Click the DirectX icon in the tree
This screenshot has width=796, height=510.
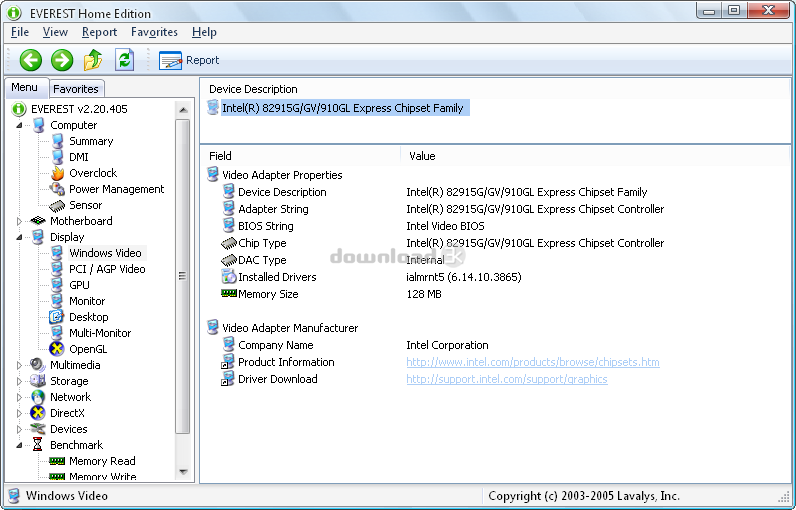(x=38, y=413)
